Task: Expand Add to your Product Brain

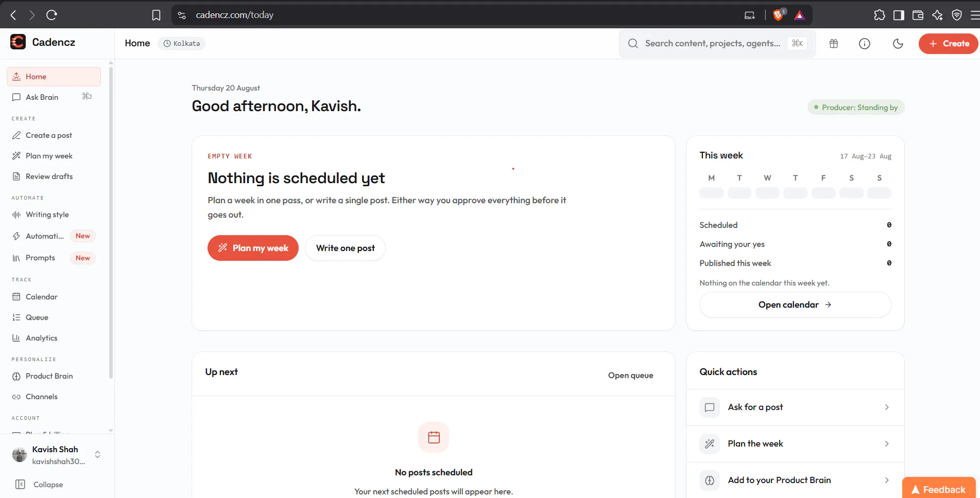Action: pos(795,481)
